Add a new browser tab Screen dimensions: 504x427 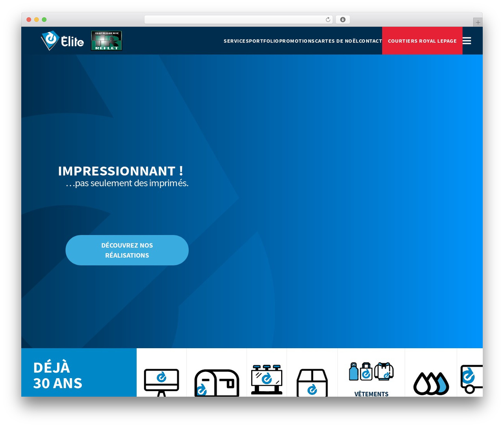[478, 22]
